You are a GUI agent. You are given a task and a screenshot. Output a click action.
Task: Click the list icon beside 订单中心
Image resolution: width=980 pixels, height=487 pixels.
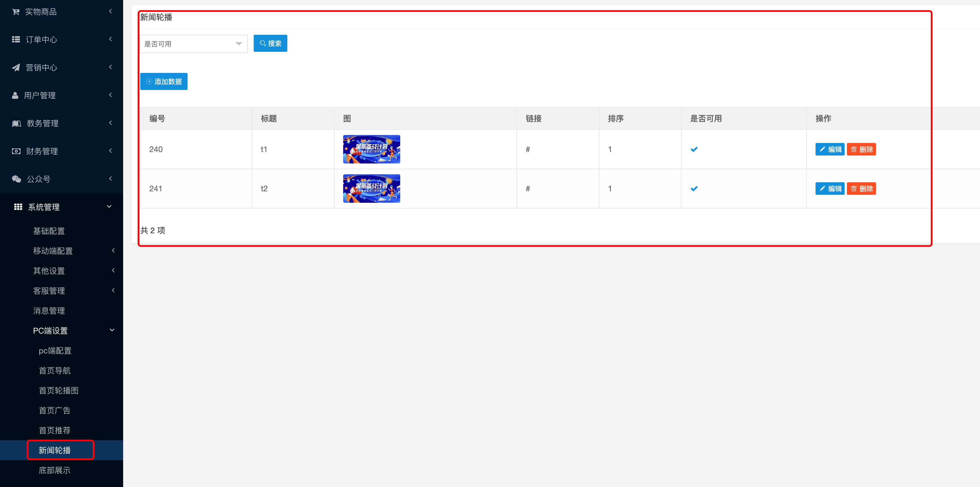(x=16, y=40)
